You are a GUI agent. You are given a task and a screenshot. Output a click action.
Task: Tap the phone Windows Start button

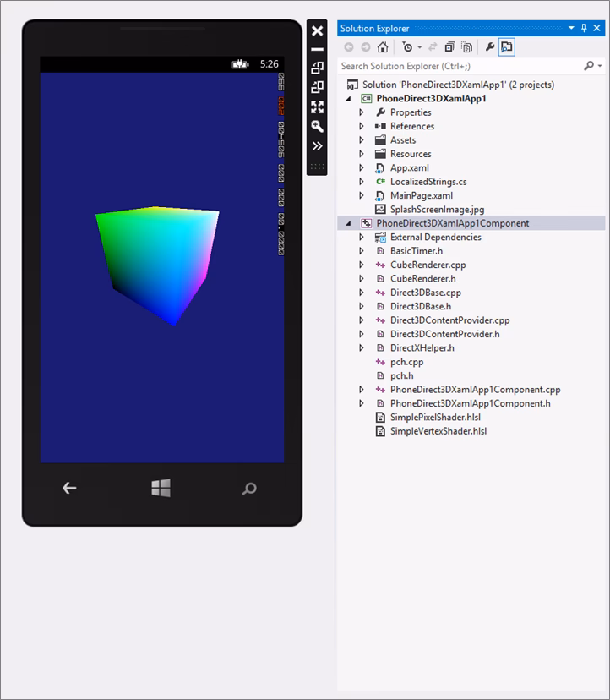tap(161, 488)
